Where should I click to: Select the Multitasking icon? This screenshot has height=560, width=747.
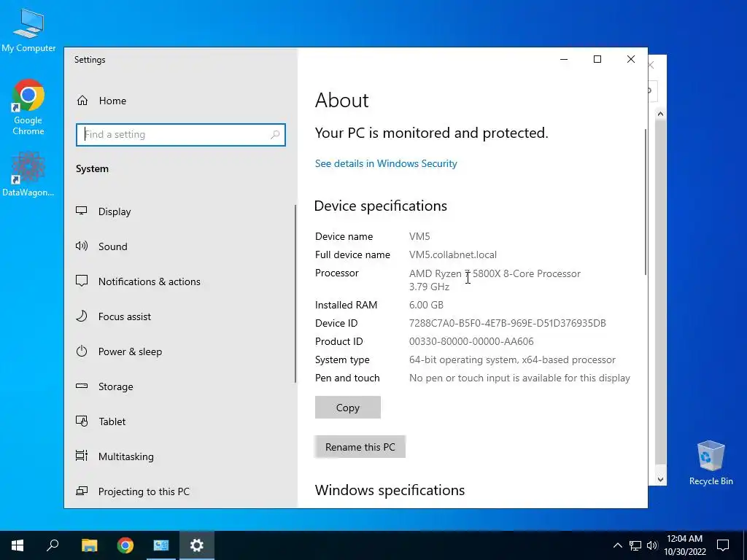pos(82,456)
